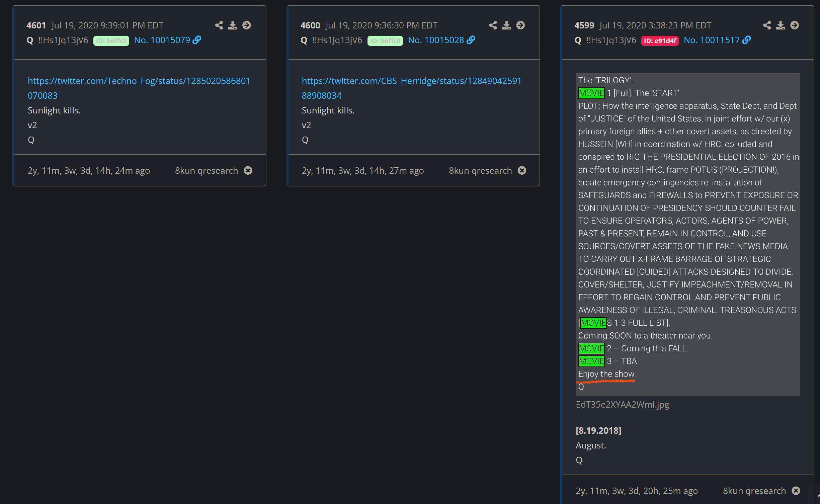Viewport: 820px width, 504px height.
Task: Click 'August.' text in post 4599
Action: point(591,445)
